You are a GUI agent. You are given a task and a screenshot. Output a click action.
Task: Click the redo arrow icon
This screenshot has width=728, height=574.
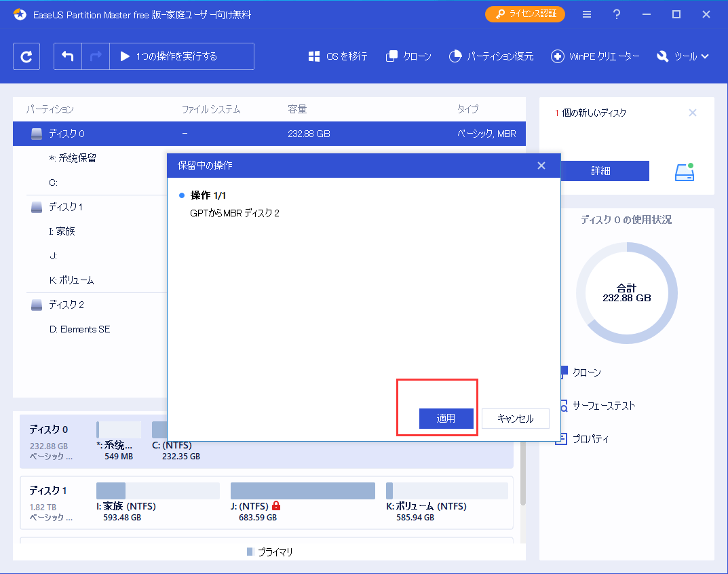96,56
